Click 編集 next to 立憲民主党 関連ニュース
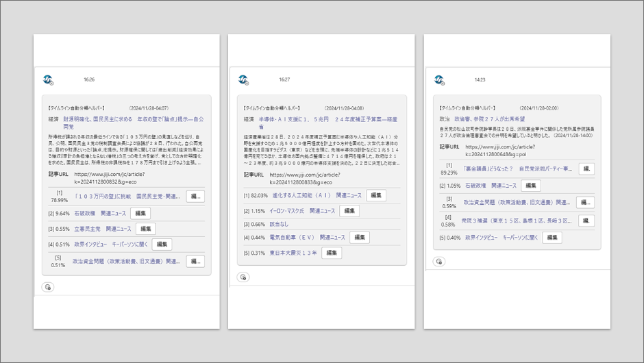The image size is (644, 363). 145,229
